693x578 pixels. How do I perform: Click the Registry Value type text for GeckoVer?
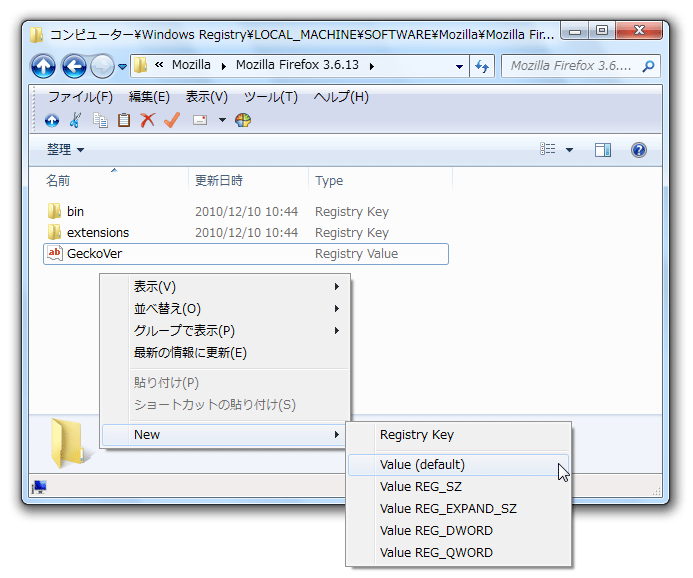[356, 254]
